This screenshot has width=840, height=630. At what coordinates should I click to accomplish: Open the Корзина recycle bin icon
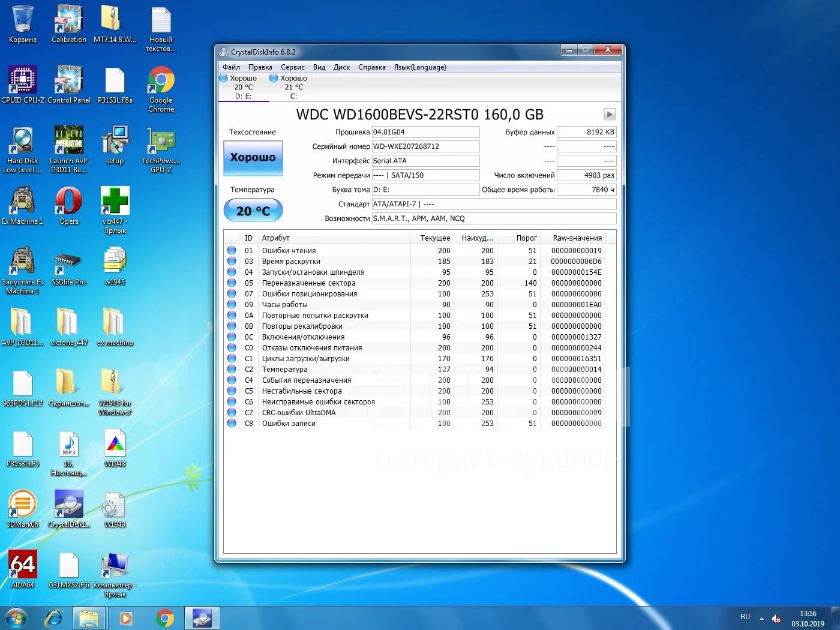(23, 24)
